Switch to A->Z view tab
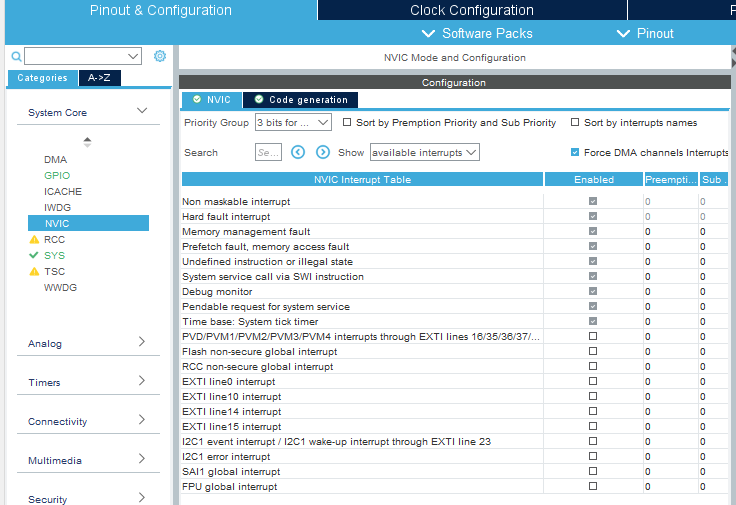736x505 pixels. 100,78
